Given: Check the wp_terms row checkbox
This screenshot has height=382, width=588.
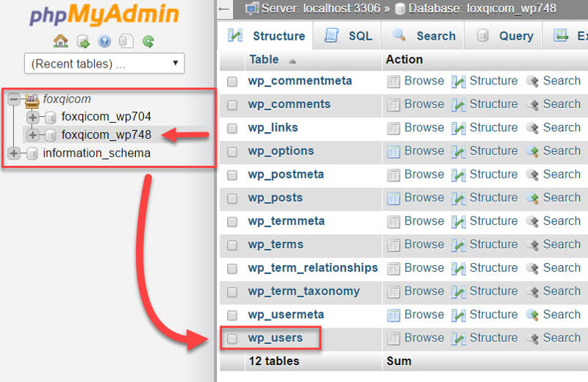Looking at the screenshot, I should click(x=232, y=245).
